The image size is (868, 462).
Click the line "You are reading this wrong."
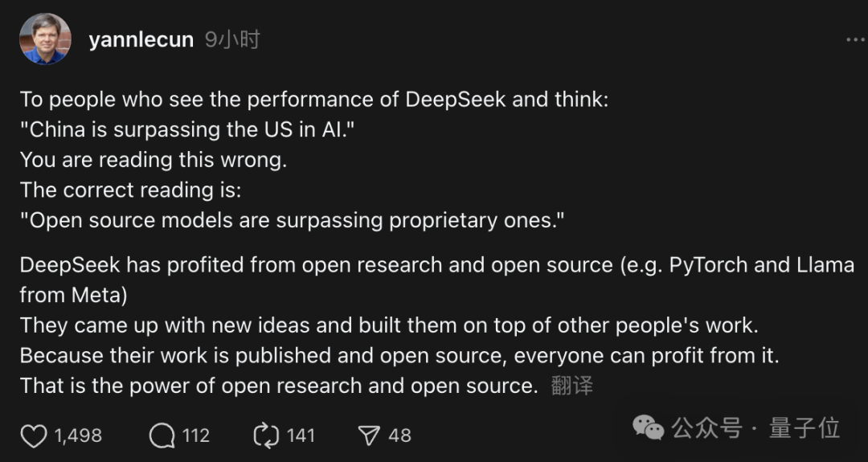[153, 159]
